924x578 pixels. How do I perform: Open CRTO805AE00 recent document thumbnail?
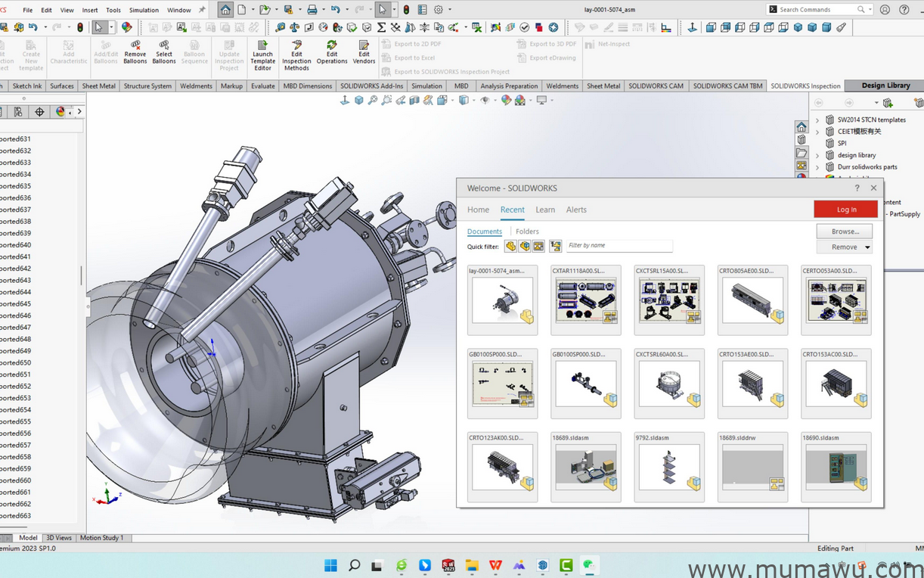click(752, 300)
